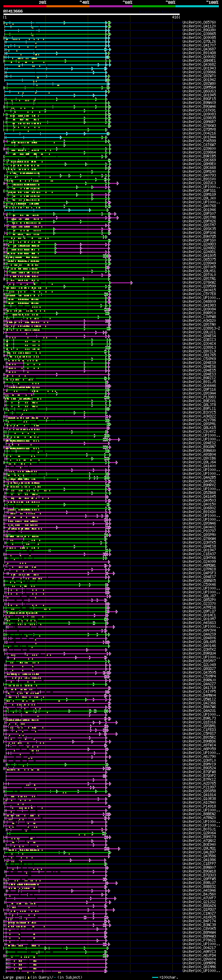Click the UniRef100_Q38913-2 label
The height and width of the screenshot is (980, 222).
click(x=201, y=328)
